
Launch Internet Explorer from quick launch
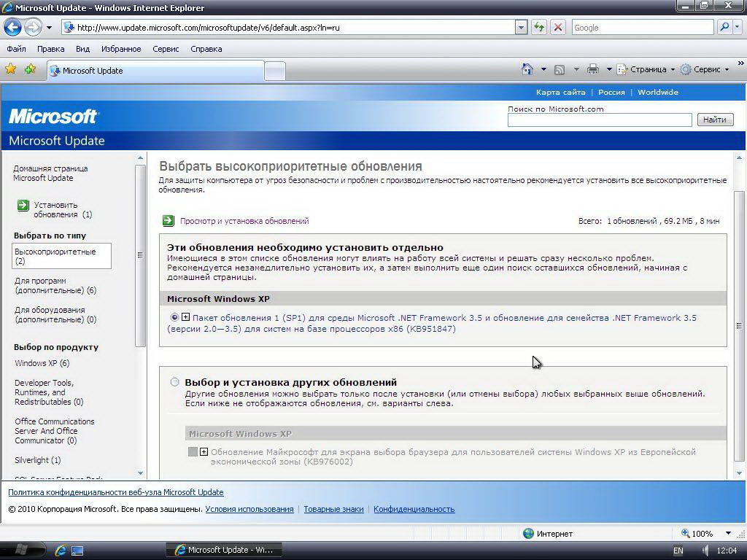(61, 550)
